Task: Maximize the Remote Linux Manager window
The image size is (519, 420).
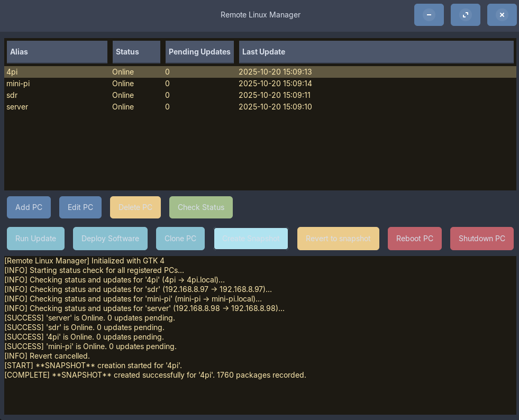Action: (x=465, y=15)
